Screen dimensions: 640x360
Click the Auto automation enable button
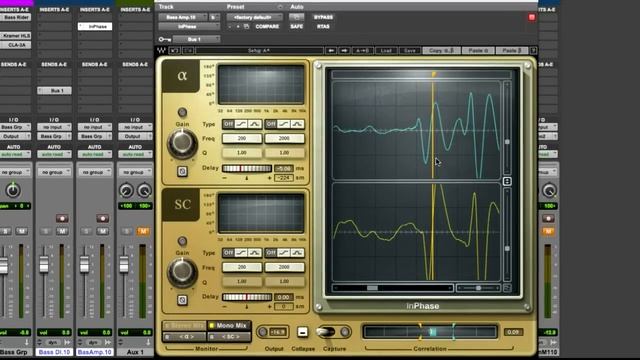[x=297, y=17]
